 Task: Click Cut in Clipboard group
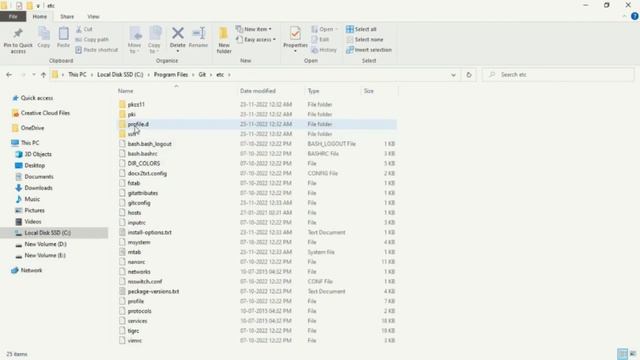[84, 29]
